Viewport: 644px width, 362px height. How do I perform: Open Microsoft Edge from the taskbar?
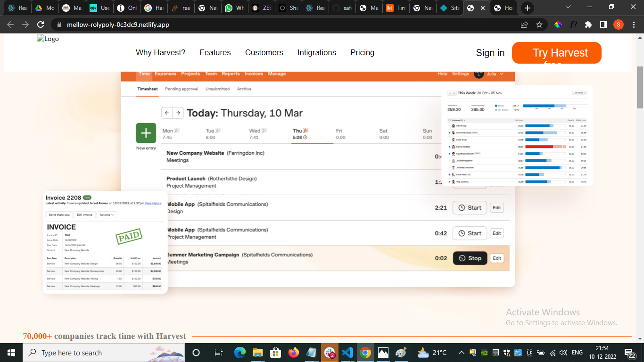point(240,353)
